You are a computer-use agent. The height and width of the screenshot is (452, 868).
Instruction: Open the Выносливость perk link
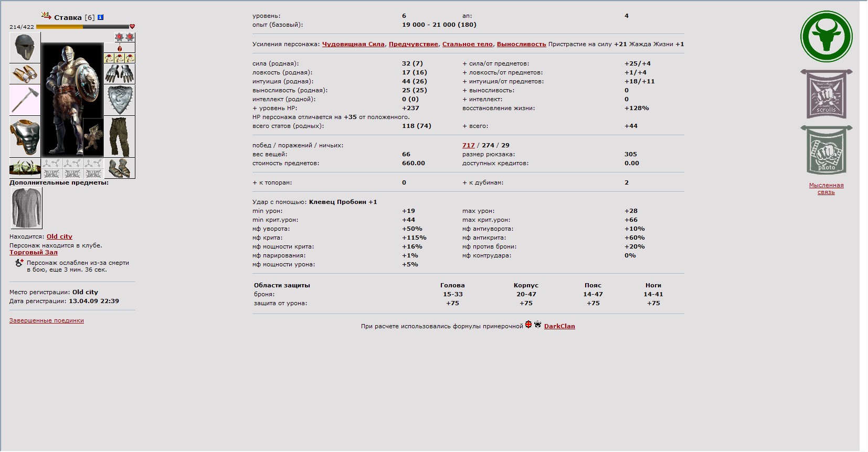click(x=522, y=44)
